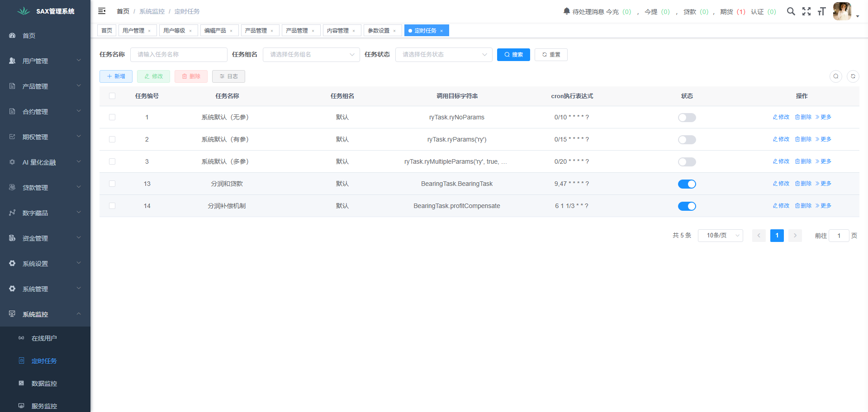Open 在线用户 in the sidebar menu
Viewport: 868px width, 412px height.
click(x=44, y=338)
